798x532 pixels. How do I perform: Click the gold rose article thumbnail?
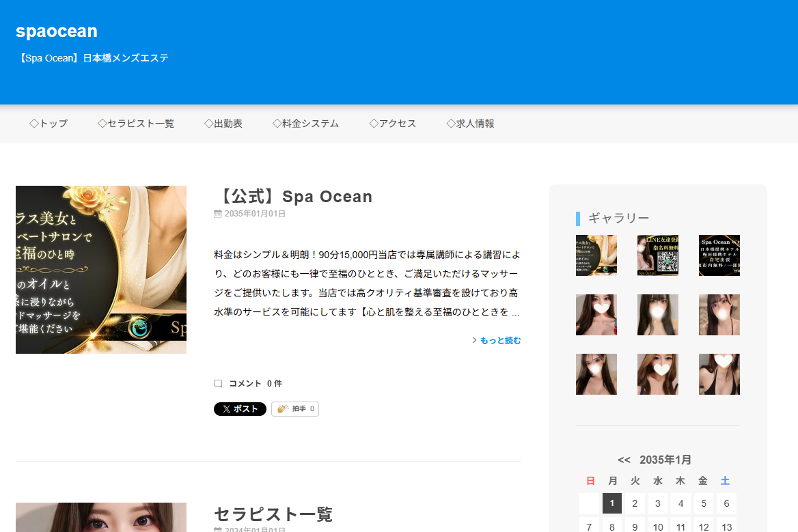[x=100, y=270]
